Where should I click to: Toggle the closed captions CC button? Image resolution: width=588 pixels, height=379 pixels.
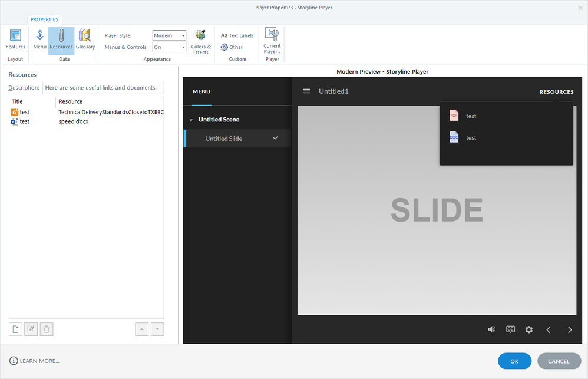pos(510,329)
